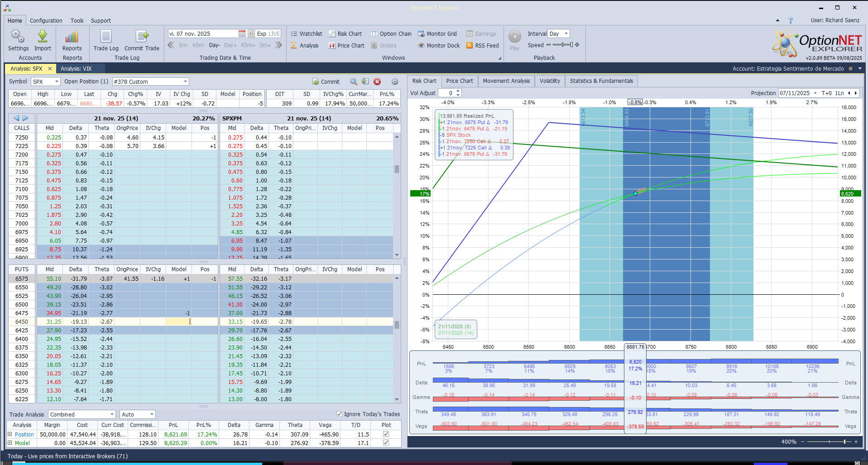Expand the Position row in analysis table

10,434
